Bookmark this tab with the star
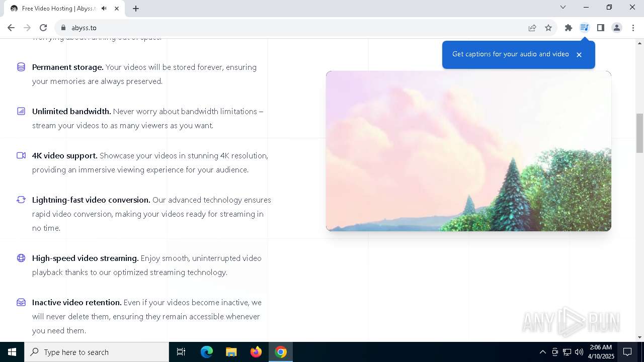Screen dimensions: 644x362 click(548, 28)
